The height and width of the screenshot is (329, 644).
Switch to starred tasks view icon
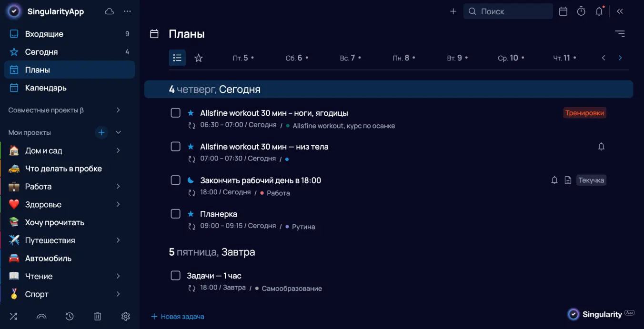click(198, 58)
